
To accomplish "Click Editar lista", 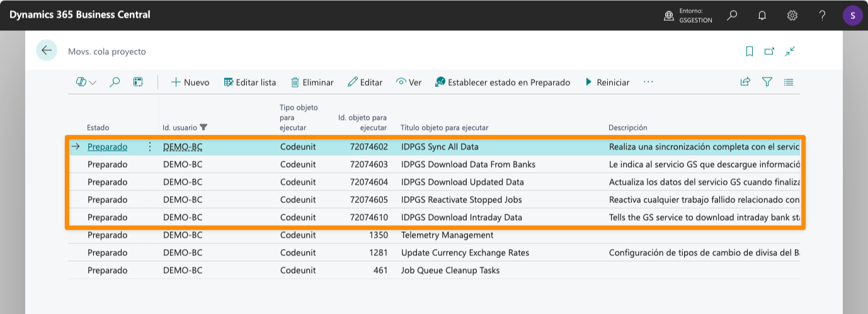I will coord(250,82).
